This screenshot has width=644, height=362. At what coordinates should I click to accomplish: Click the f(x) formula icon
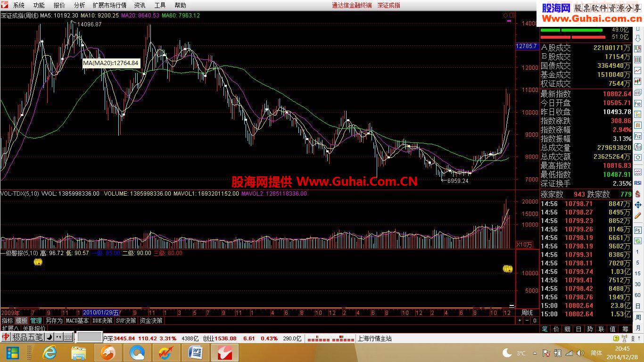638,146
